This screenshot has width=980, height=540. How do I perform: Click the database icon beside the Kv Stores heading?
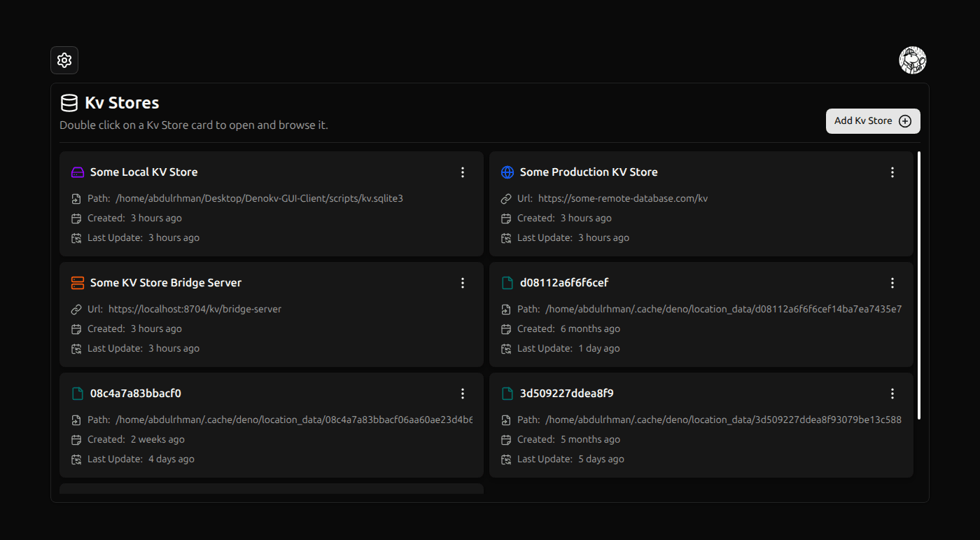coord(69,102)
